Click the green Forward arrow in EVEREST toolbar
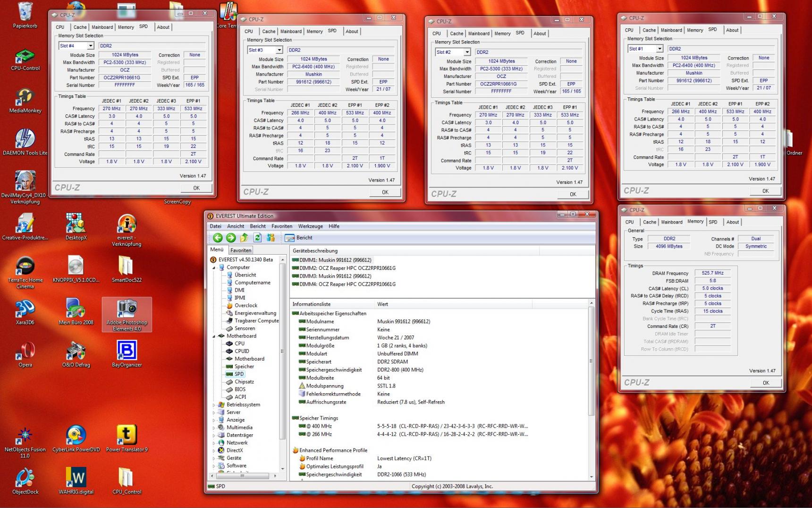 (231, 238)
